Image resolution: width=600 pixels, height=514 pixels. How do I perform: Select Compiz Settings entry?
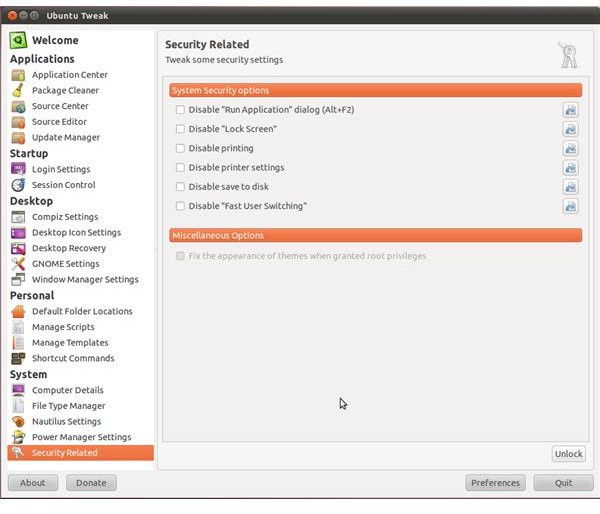tap(65, 217)
